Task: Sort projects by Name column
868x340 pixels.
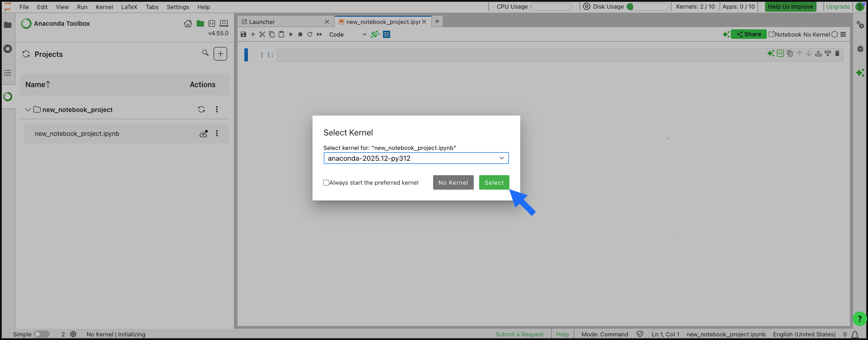Action: pyautogui.click(x=38, y=84)
